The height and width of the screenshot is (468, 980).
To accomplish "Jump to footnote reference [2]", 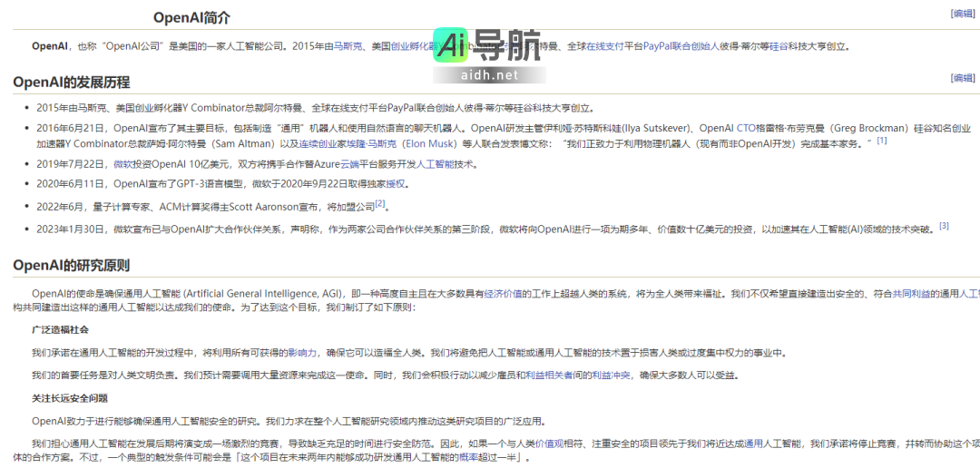I will [380, 204].
